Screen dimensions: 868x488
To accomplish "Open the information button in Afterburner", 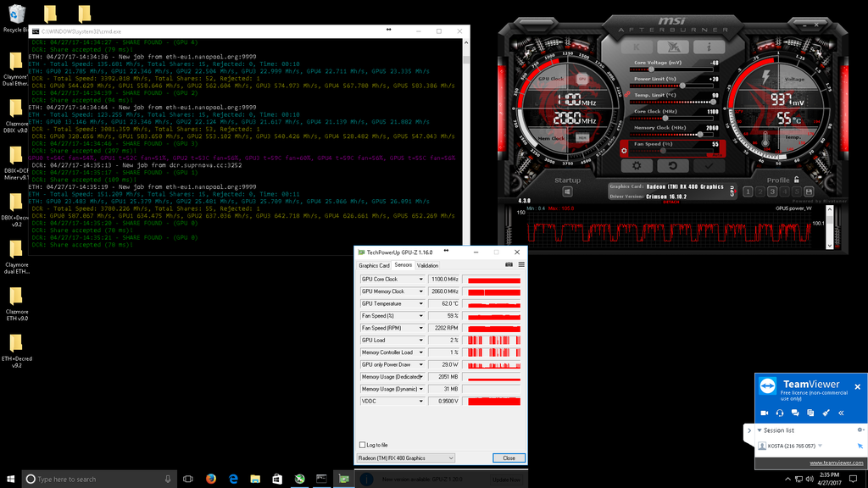I will point(709,47).
